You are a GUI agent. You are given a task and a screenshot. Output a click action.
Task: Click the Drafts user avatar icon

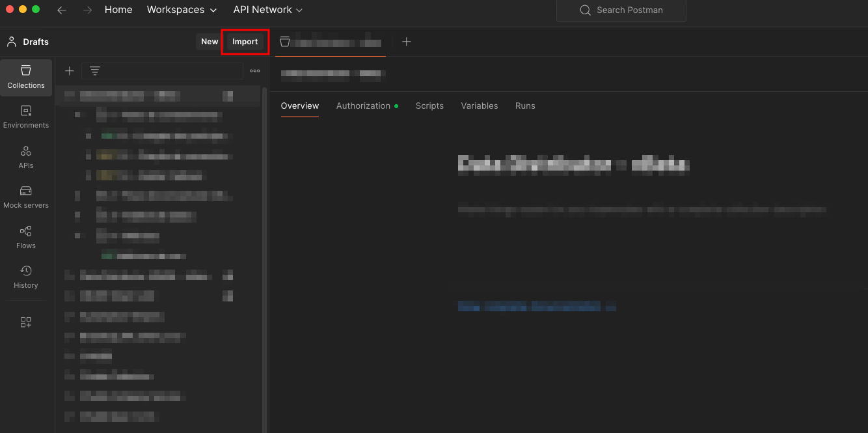click(x=12, y=42)
